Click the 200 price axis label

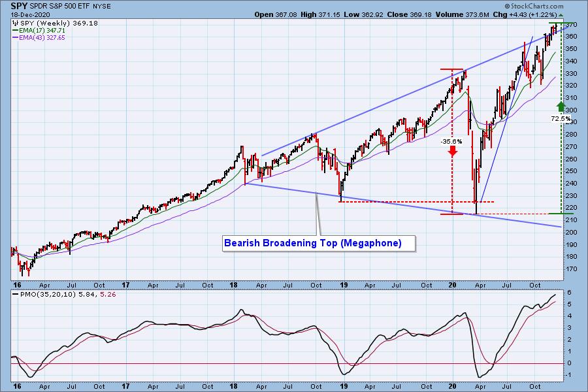(x=572, y=232)
